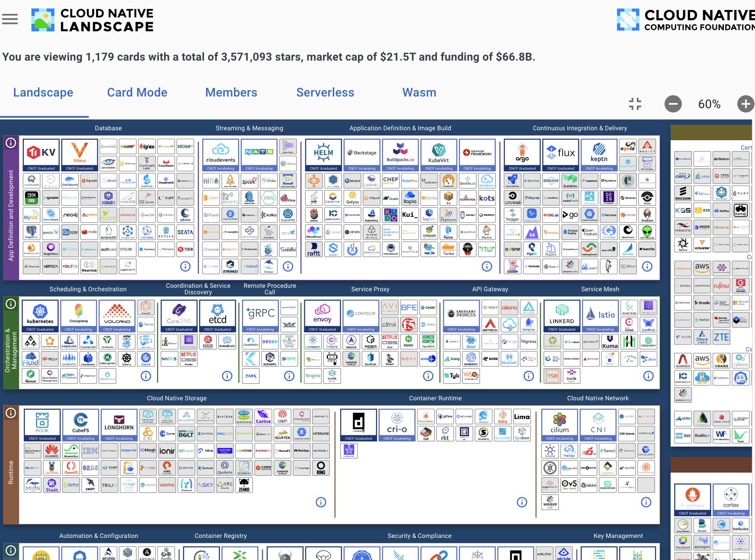Open the Helm card
This screenshot has height=560, width=755.
[x=323, y=155]
